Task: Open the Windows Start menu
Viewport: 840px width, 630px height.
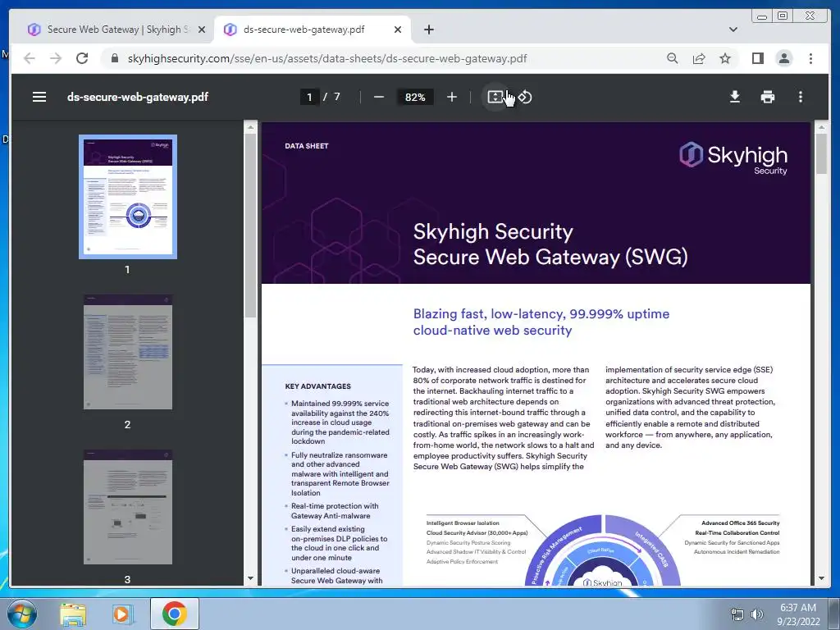Action: pyautogui.click(x=21, y=614)
